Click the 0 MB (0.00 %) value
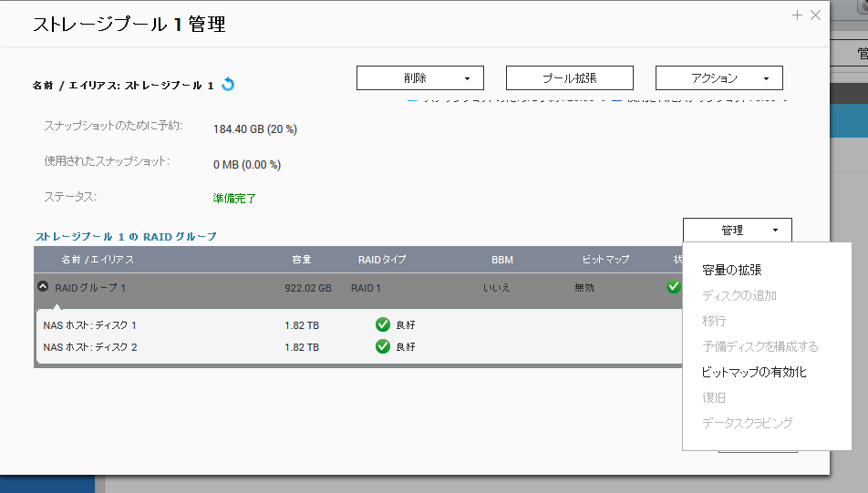 247,165
